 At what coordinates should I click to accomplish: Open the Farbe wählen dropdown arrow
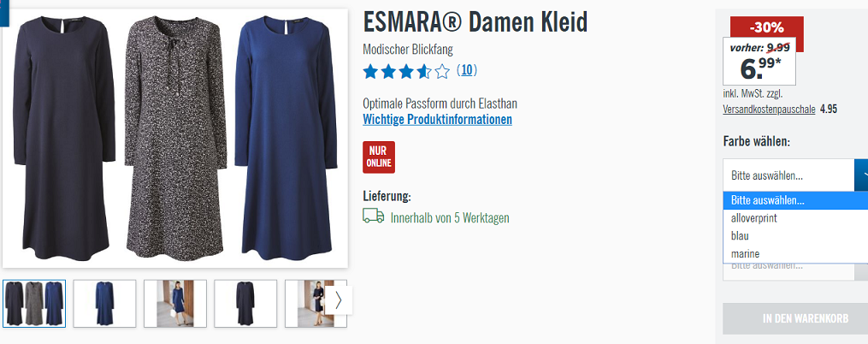coord(861,175)
